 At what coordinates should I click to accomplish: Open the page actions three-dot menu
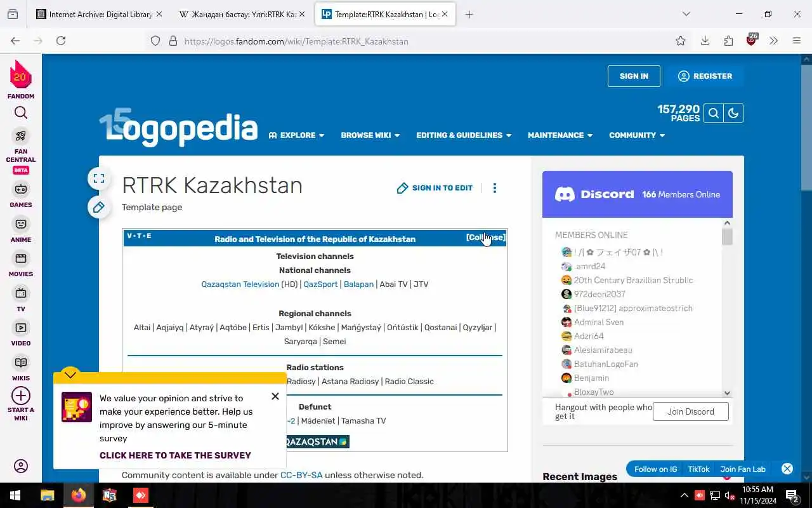495,188
